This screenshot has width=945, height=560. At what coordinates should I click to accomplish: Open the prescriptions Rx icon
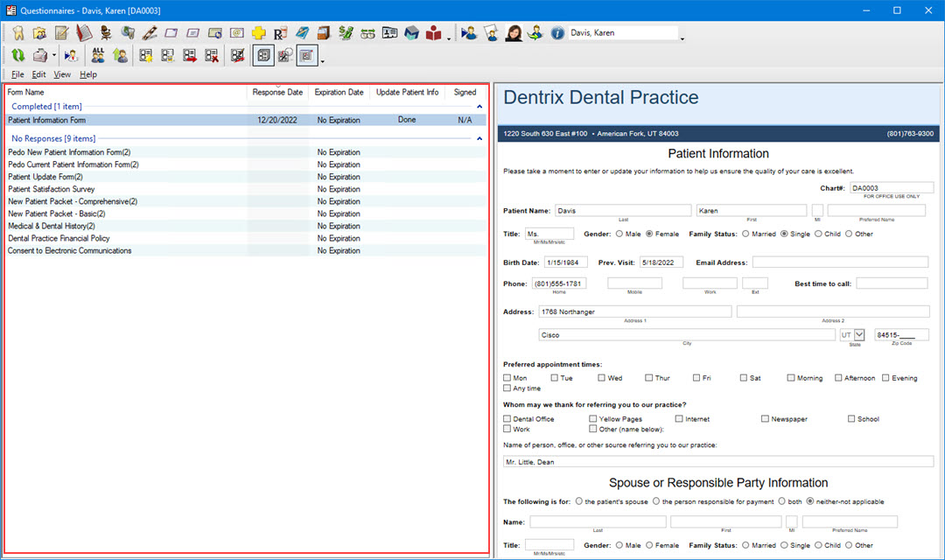point(280,33)
